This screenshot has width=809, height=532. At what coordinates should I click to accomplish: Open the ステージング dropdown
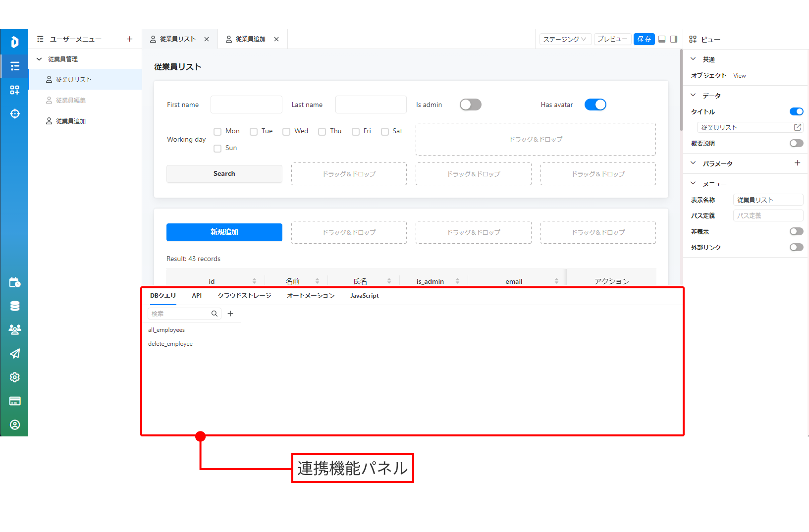(565, 39)
